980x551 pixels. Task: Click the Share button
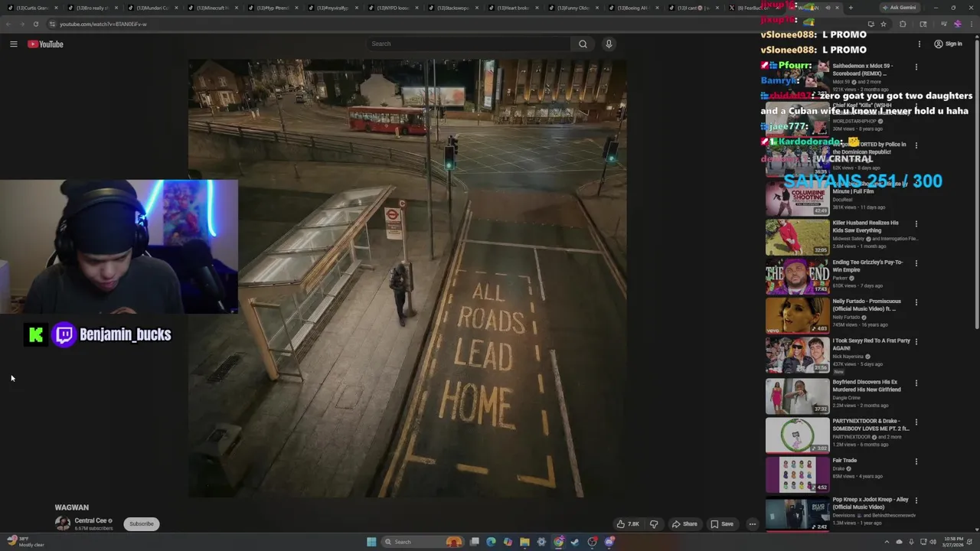[x=684, y=524]
